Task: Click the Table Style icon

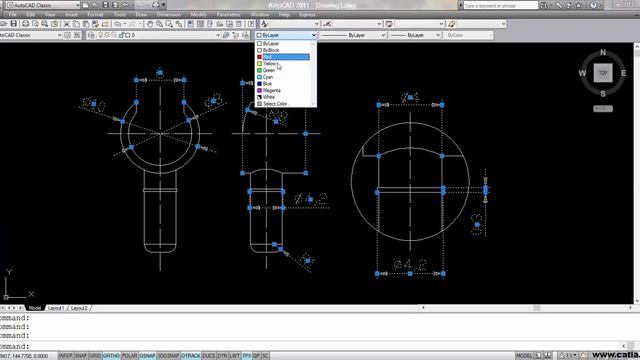Action: coord(389,24)
